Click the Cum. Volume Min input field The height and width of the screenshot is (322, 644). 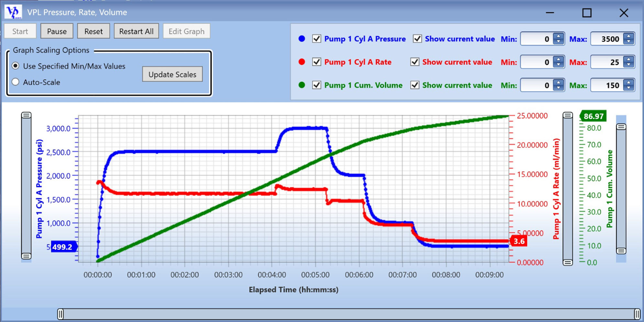(537, 85)
